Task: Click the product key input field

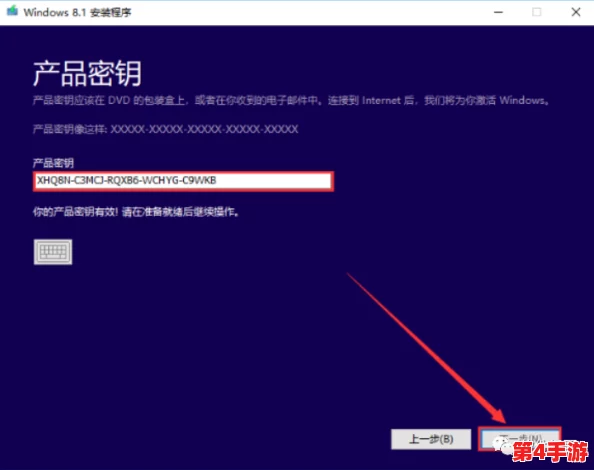Action: point(183,181)
